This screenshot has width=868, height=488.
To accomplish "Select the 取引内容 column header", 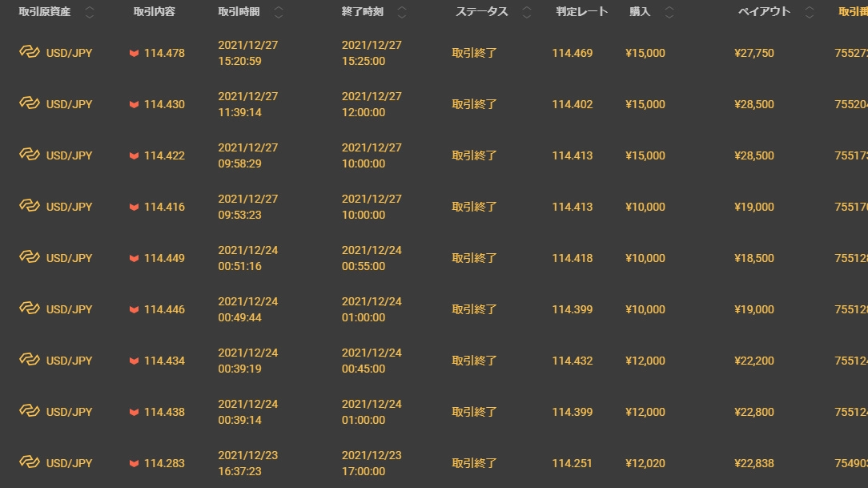I will click(x=154, y=12).
